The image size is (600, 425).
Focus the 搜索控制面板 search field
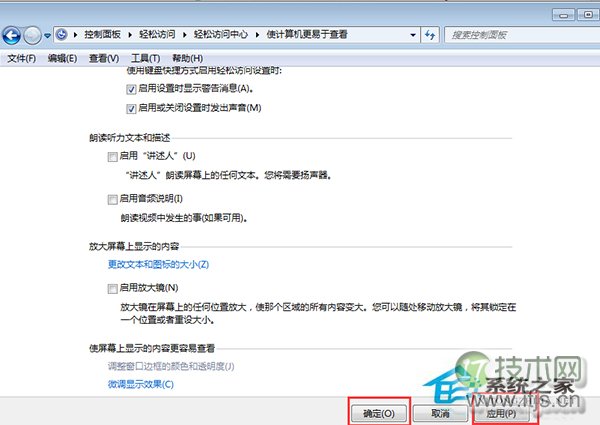522,35
